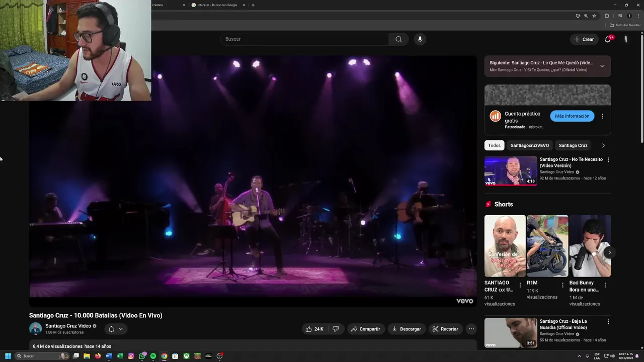Open more actions menu beside Recortar
Viewport: 644px width, 362px height.
(x=471, y=329)
